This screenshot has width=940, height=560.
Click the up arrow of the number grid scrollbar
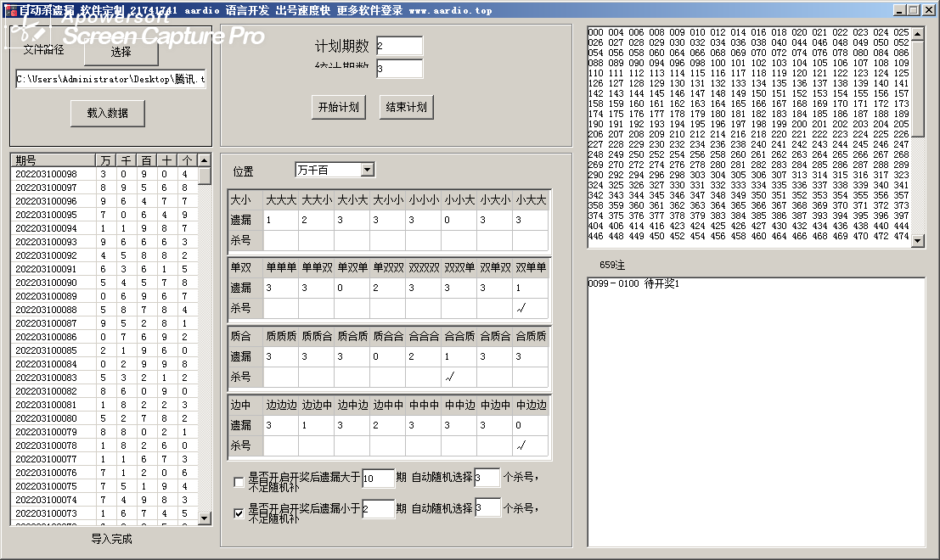point(918,32)
